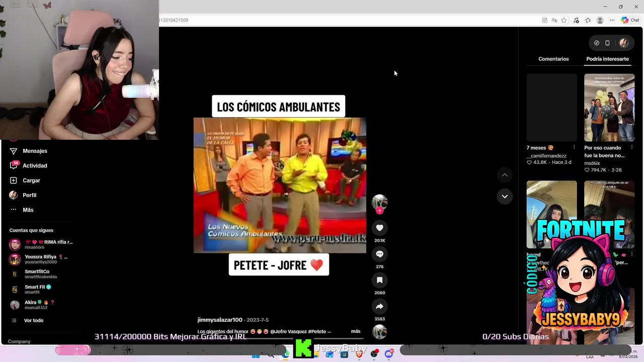Image resolution: width=644 pixels, height=362 pixels.
Task: Open the Actividad notifications icon
Action: click(14, 165)
